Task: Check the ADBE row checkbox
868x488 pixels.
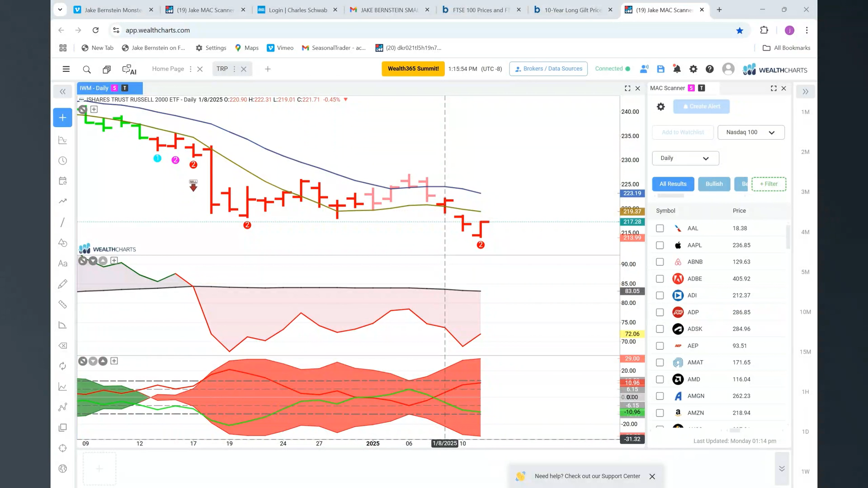Action: tap(660, 279)
